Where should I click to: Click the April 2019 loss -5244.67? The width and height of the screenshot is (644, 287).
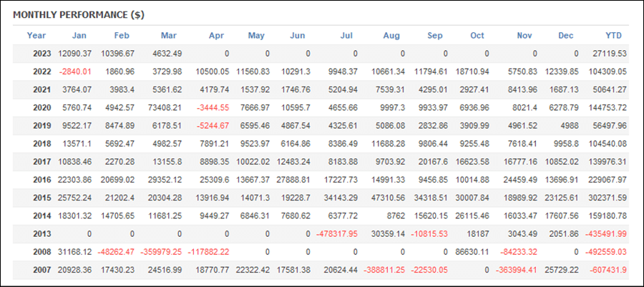coord(212,126)
